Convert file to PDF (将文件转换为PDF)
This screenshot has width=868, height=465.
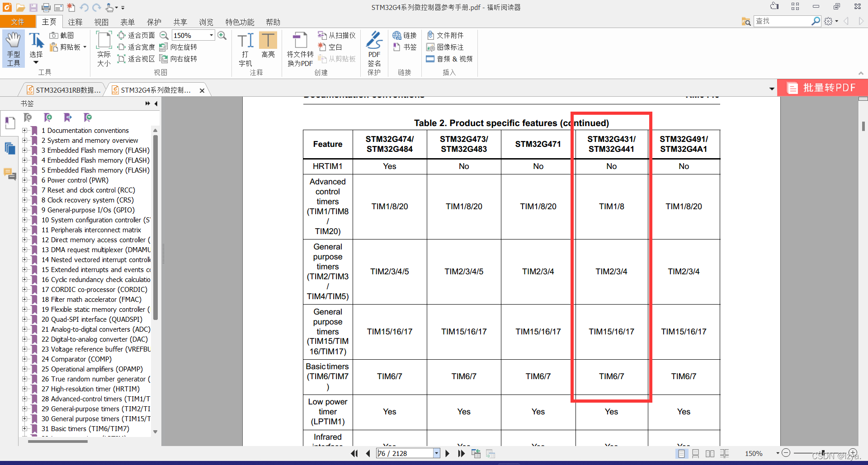click(x=300, y=49)
